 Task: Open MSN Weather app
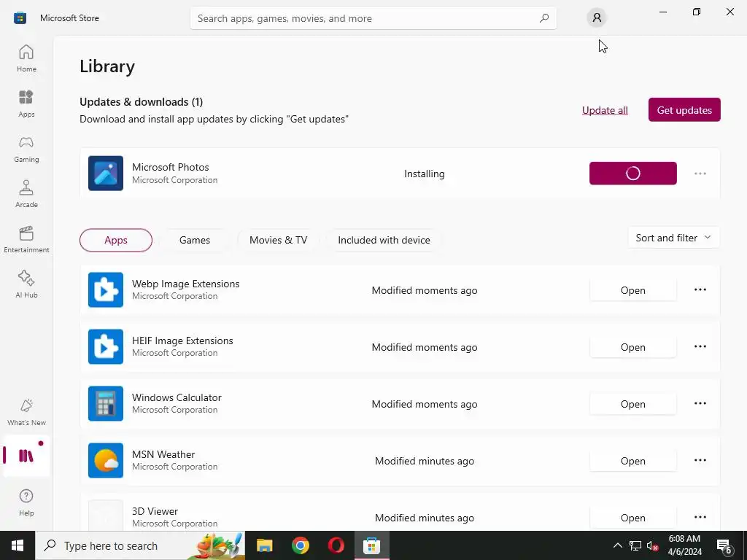[632, 461]
